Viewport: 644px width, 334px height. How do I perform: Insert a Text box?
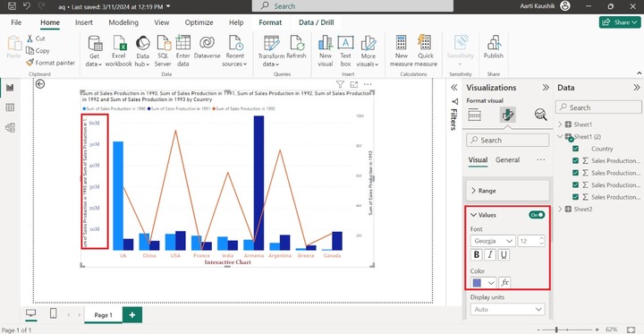click(x=345, y=51)
